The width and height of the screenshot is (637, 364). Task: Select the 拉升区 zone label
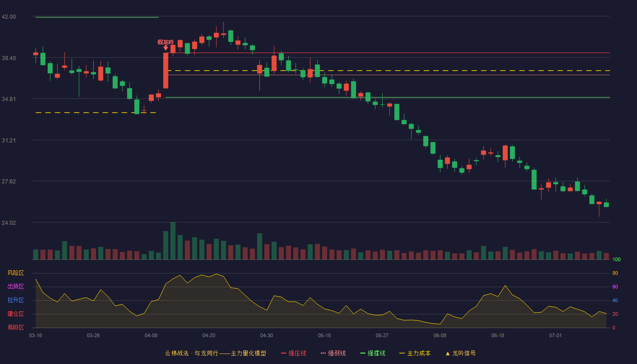pyautogui.click(x=15, y=300)
